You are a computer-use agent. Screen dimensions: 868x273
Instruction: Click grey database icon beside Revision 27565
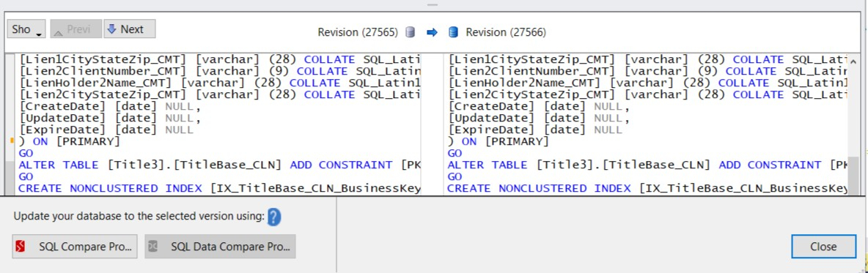coord(411,32)
